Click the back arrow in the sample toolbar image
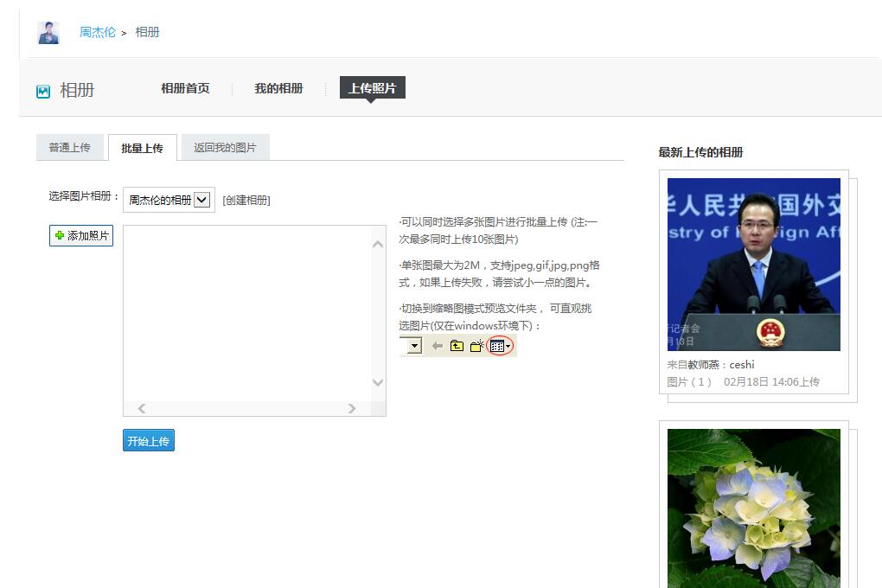The height and width of the screenshot is (588, 882). [437, 346]
